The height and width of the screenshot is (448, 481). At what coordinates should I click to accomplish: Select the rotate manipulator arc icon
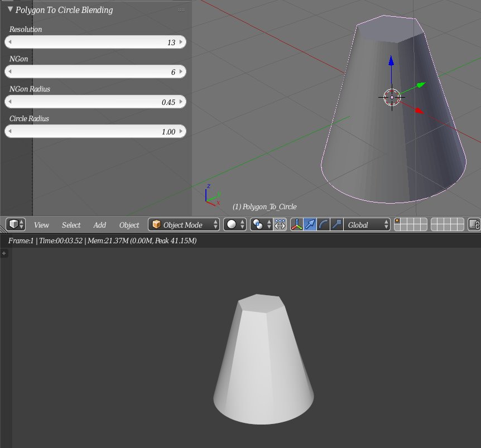[323, 224]
